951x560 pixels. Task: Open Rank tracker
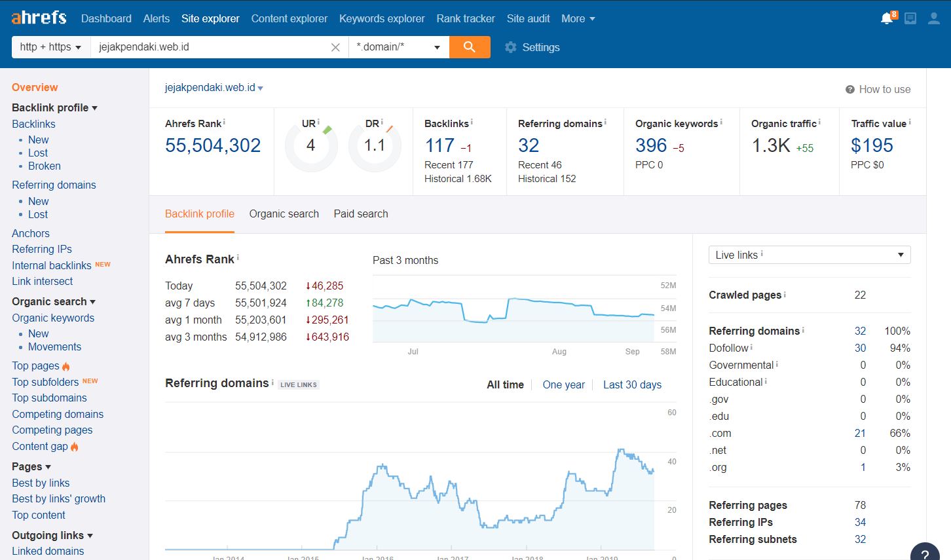[x=466, y=18]
